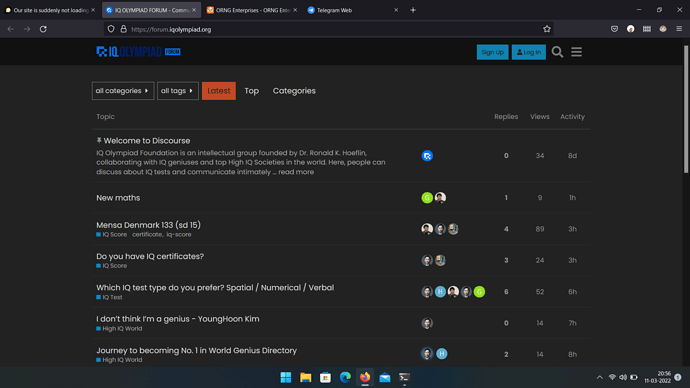
Task: Go back using browser back arrow
Action: tap(11, 29)
